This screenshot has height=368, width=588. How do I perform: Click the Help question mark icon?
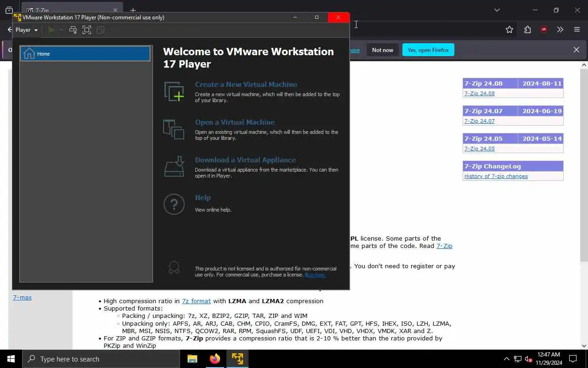174,205
